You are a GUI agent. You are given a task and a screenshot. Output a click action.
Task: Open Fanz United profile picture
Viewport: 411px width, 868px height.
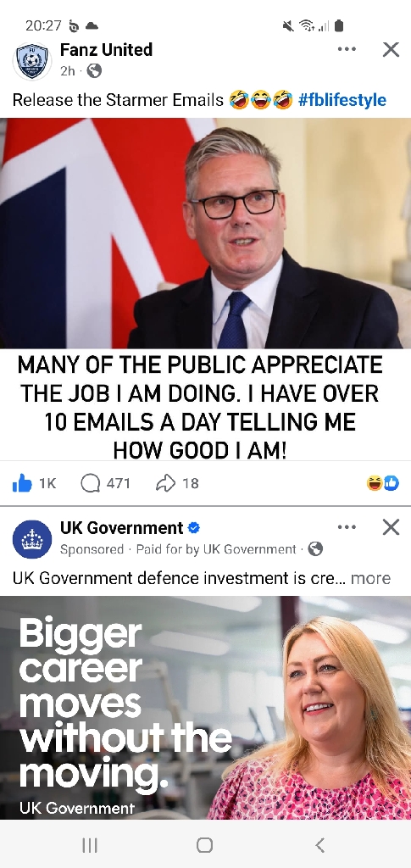(32, 60)
